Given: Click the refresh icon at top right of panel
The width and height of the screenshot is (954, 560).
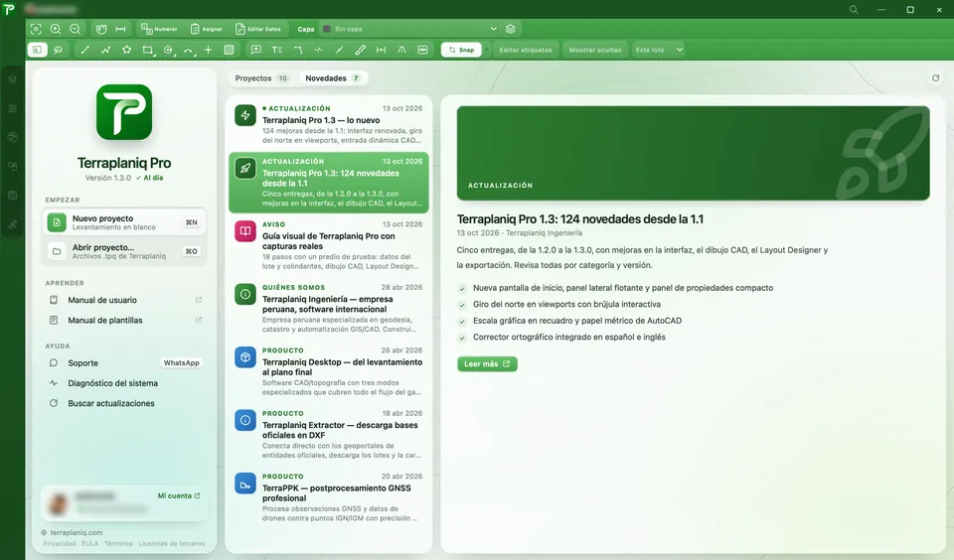Looking at the screenshot, I should pyautogui.click(x=936, y=77).
